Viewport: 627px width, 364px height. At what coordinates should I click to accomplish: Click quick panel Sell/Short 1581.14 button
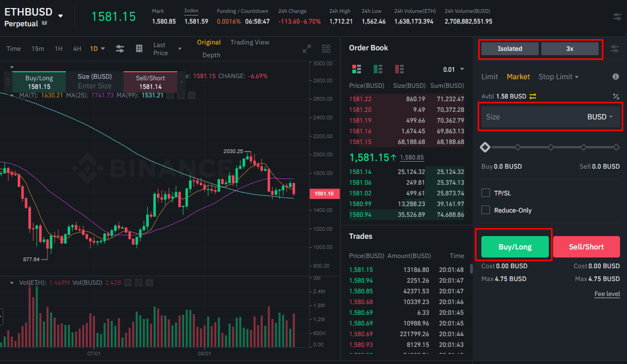point(150,82)
